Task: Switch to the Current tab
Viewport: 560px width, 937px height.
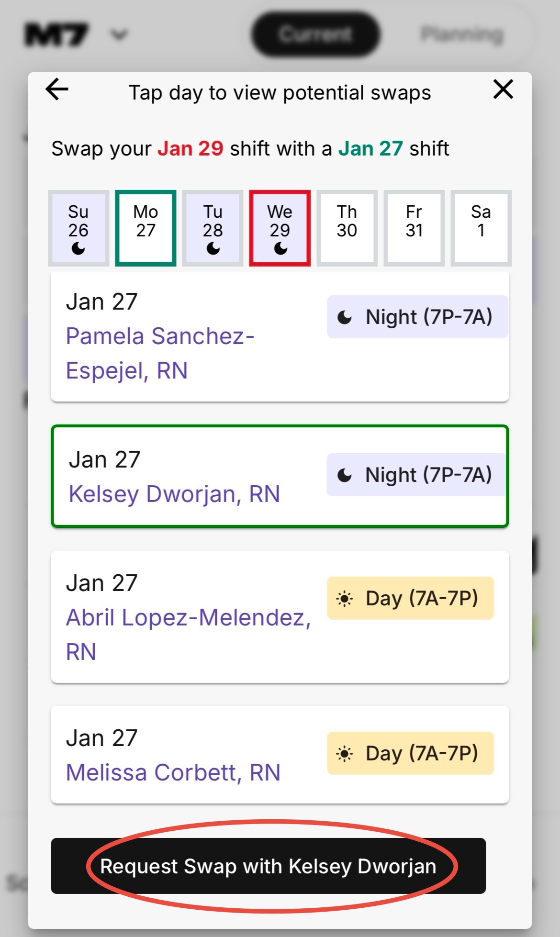Action: pos(315,34)
